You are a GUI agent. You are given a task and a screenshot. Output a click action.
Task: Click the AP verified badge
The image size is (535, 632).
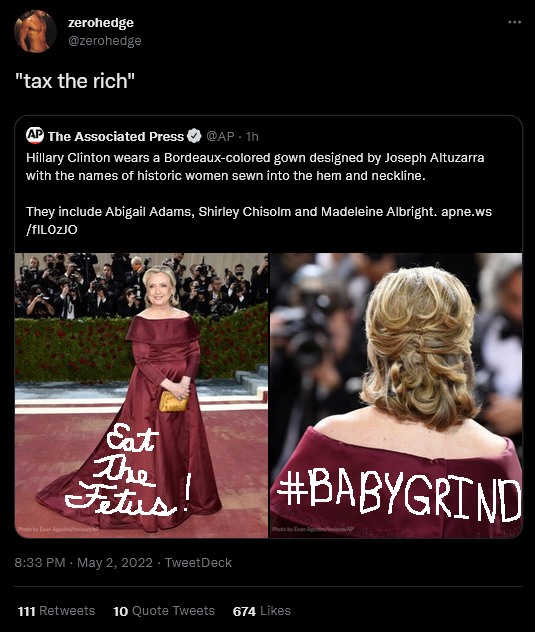click(x=194, y=136)
